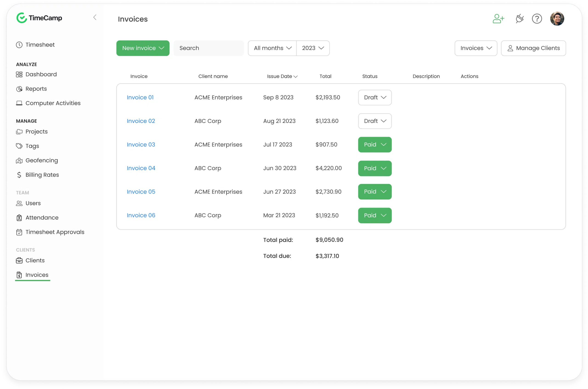Click the Total paid $9,050.90 value
588x389 pixels.
tap(329, 240)
